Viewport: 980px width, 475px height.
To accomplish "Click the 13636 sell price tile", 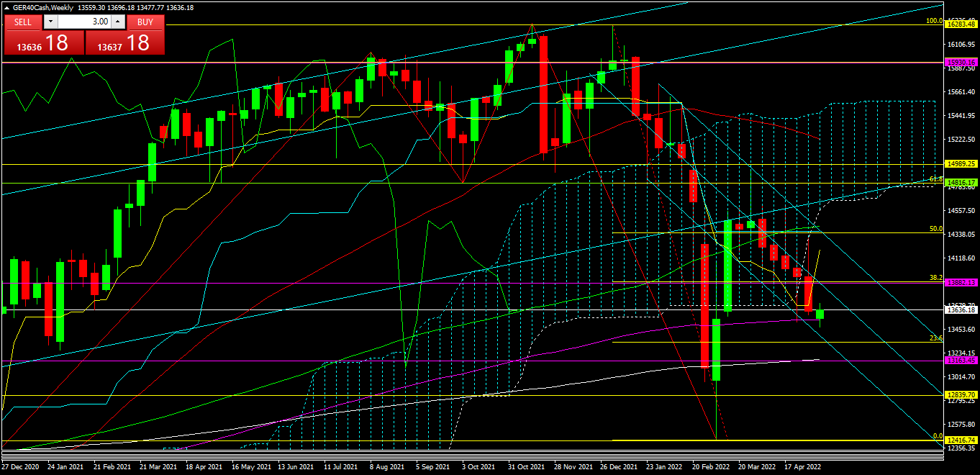I will click(x=43, y=43).
